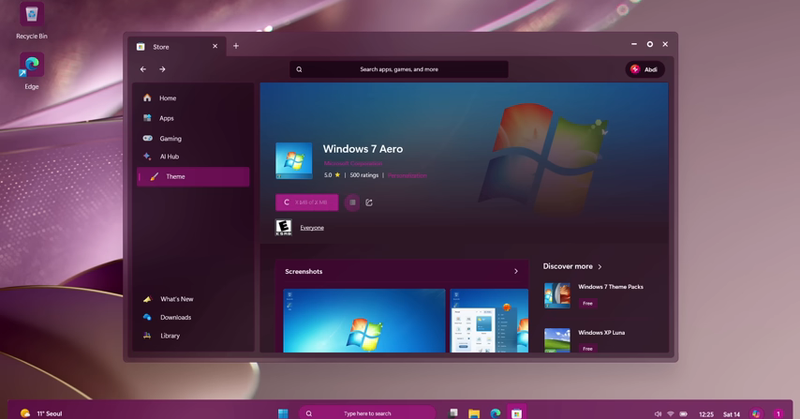Click the Store search field
Image resolution: width=800 pixels, height=419 pixels.
[399, 69]
